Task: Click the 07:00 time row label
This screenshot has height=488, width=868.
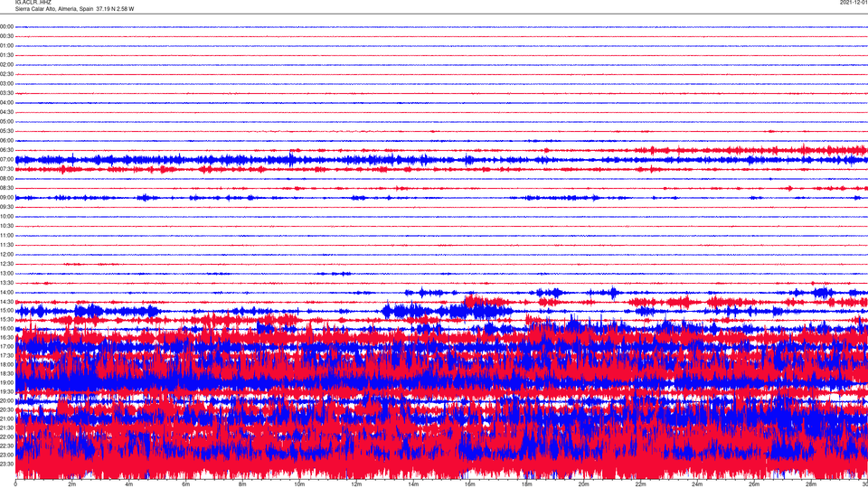Action: [x=7, y=160]
